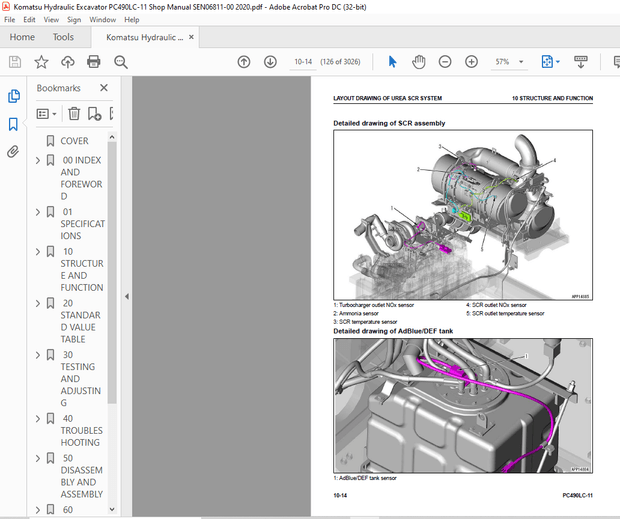Switch to the Home tab
Viewport: 620px width, 519px height.
[x=22, y=37]
